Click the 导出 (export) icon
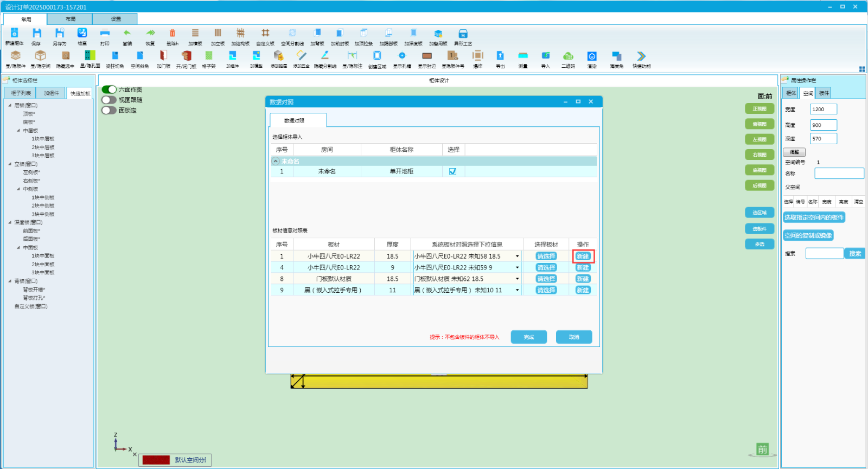 pyautogui.click(x=500, y=56)
